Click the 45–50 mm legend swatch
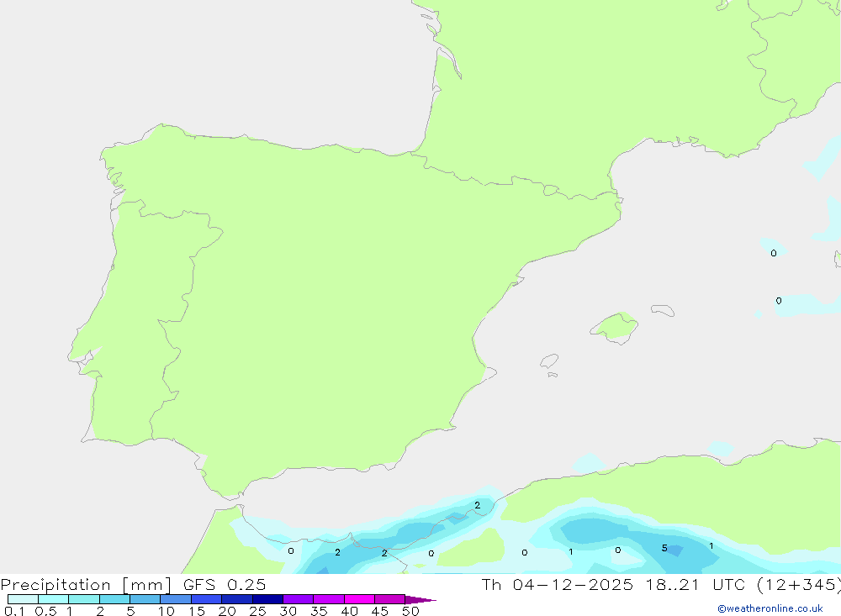The height and width of the screenshot is (616, 841). tap(389, 599)
